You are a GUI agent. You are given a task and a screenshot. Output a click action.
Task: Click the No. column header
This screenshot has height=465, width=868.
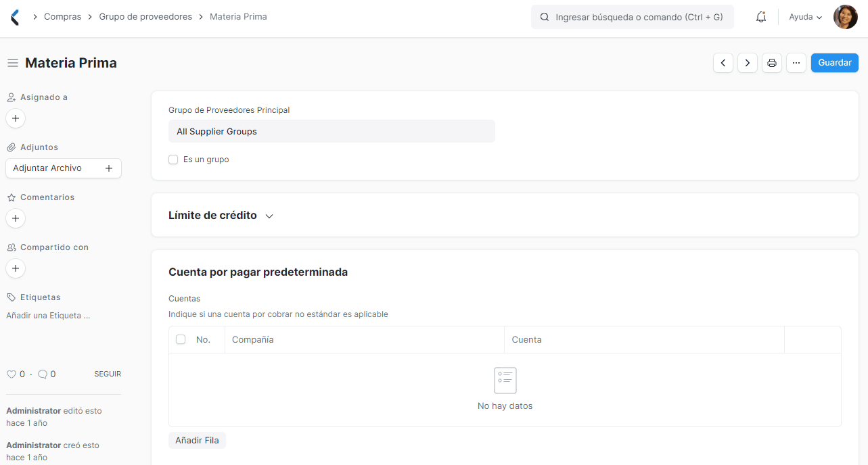click(204, 339)
